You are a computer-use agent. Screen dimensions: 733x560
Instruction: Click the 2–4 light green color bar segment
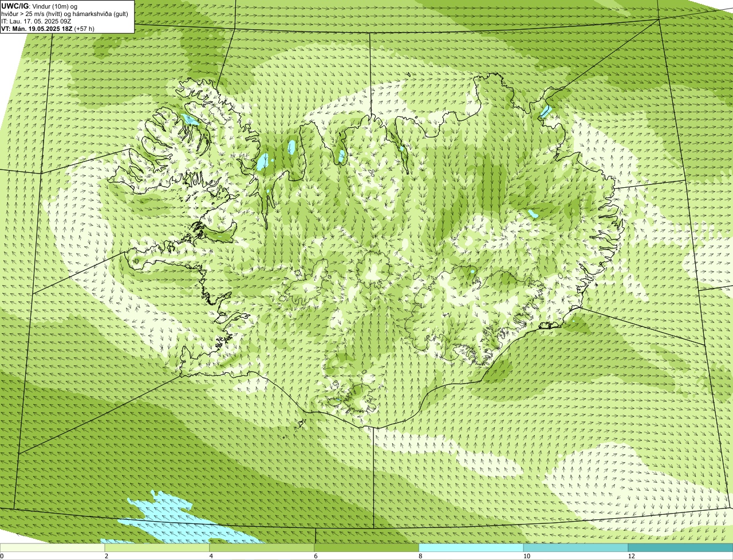coord(157,547)
